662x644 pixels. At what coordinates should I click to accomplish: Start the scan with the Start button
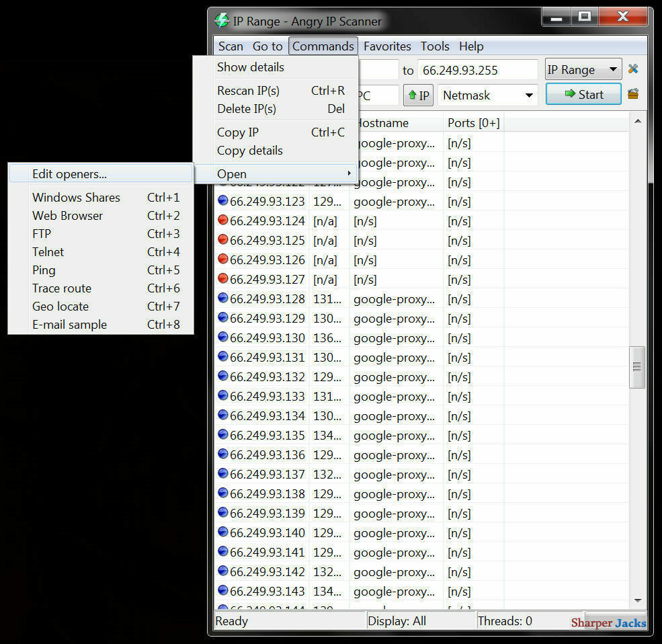click(583, 94)
